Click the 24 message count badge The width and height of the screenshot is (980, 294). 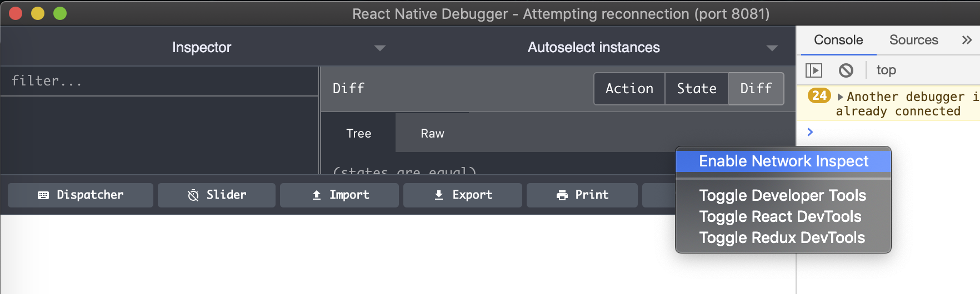(819, 95)
